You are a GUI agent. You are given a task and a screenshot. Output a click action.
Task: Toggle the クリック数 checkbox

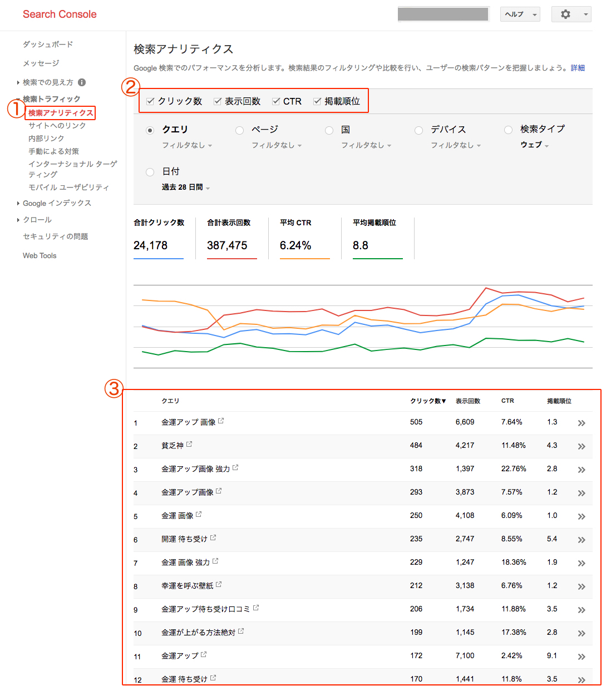[x=150, y=101]
